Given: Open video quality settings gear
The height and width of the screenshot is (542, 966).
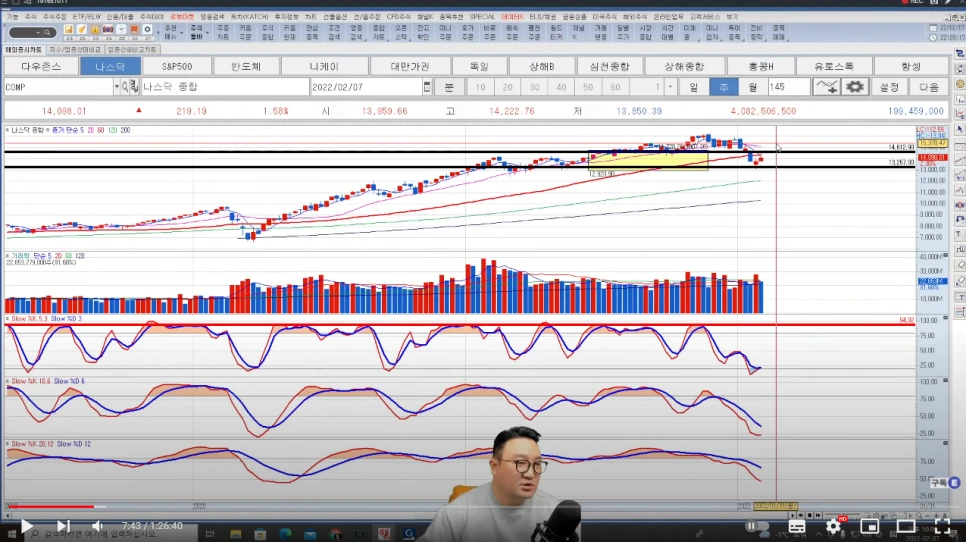Looking at the screenshot, I should tap(834, 527).
